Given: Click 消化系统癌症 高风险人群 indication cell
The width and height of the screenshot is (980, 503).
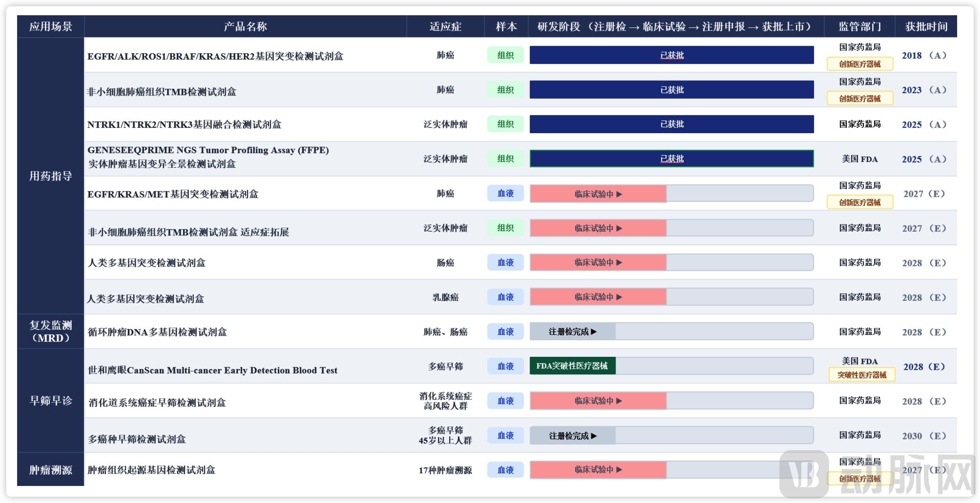Looking at the screenshot, I should [445, 401].
